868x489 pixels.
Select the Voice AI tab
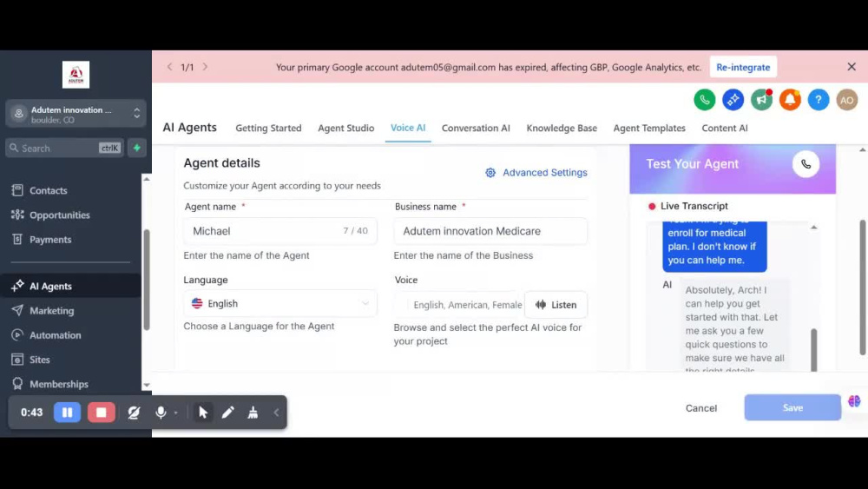point(408,128)
